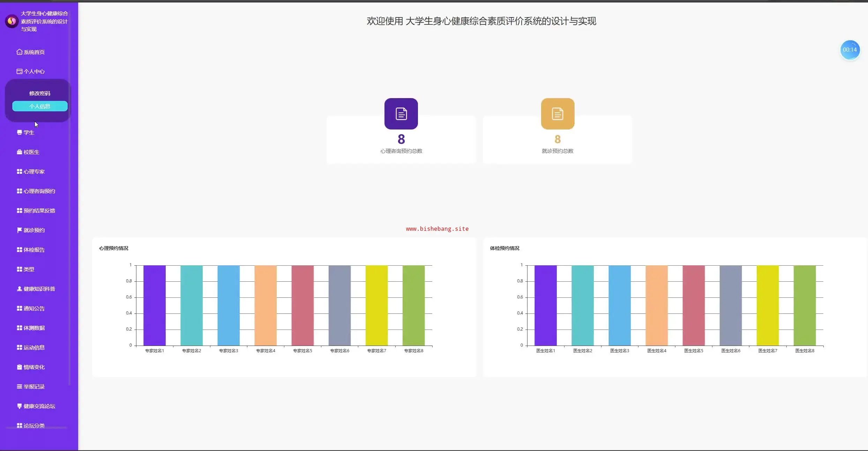The image size is (868, 451).
Task: Click the blue 00:14 timer bubble
Action: tap(850, 50)
